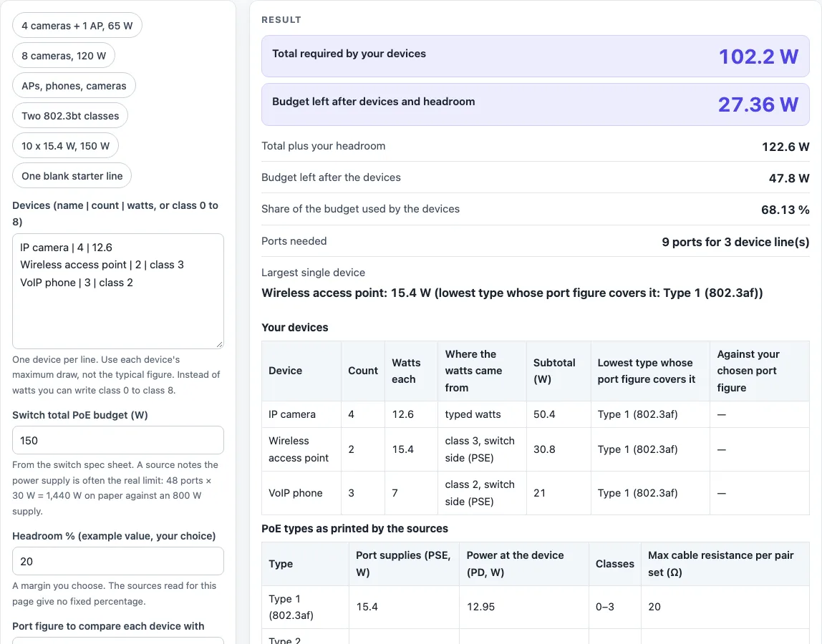Edit the Headroom % input field
The height and width of the screenshot is (644, 822).
point(118,561)
